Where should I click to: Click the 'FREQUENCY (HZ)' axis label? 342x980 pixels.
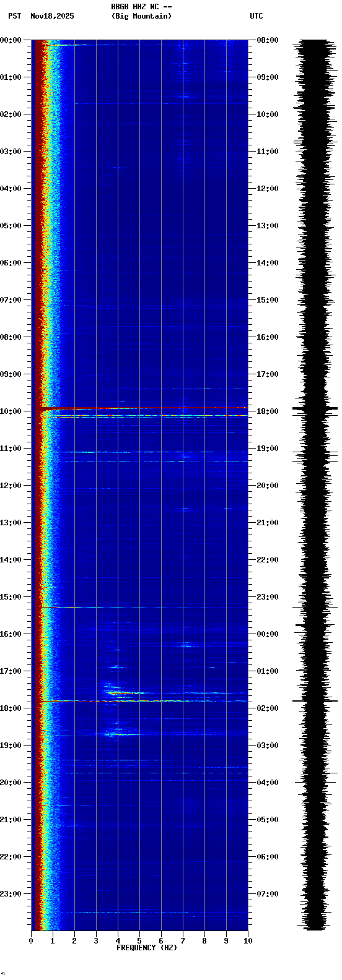(x=147, y=948)
